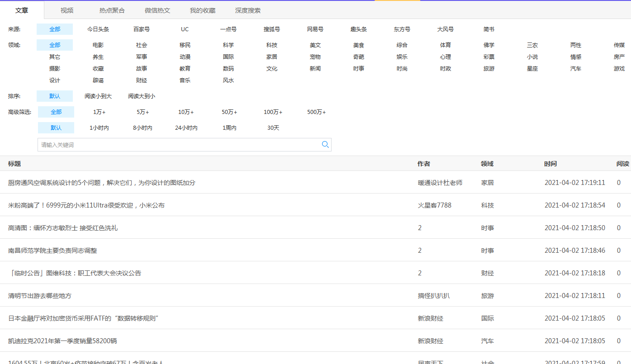Sort by 阅读大到小
The image size is (631, 364).
tap(142, 96)
